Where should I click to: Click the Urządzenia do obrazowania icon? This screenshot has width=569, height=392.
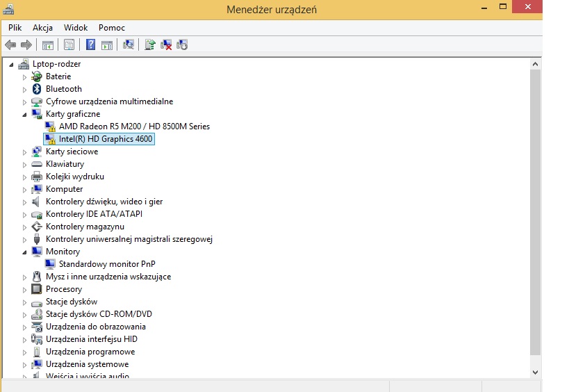pyautogui.click(x=37, y=327)
